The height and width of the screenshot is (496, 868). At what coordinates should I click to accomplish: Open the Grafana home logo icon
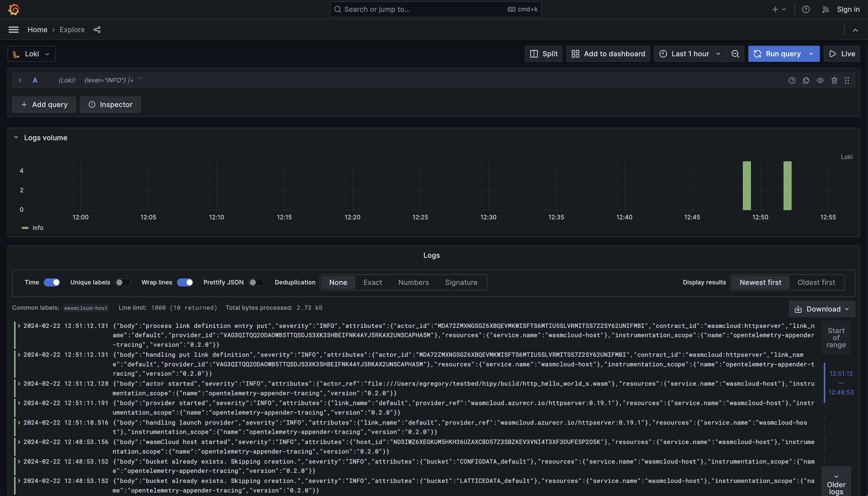[13, 9]
